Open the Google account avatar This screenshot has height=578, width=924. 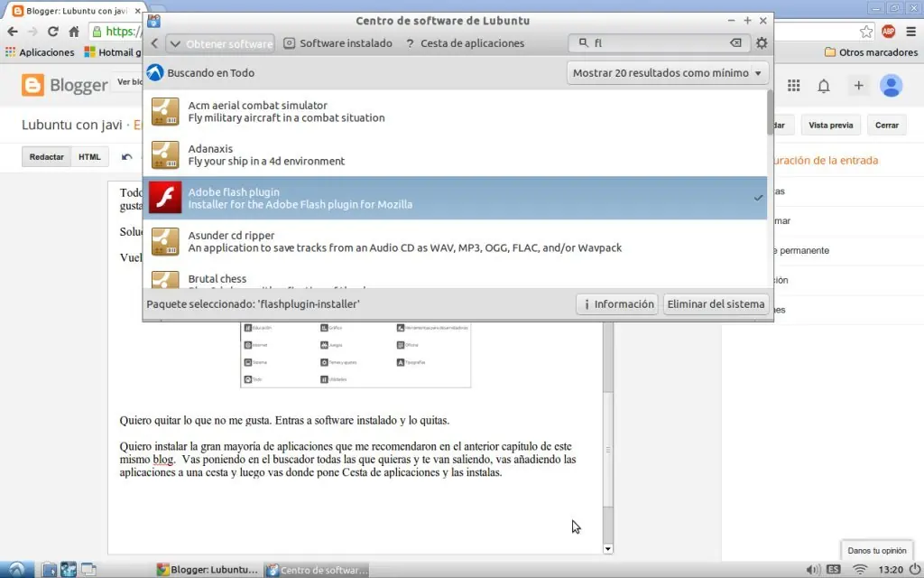tap(891, 86)
